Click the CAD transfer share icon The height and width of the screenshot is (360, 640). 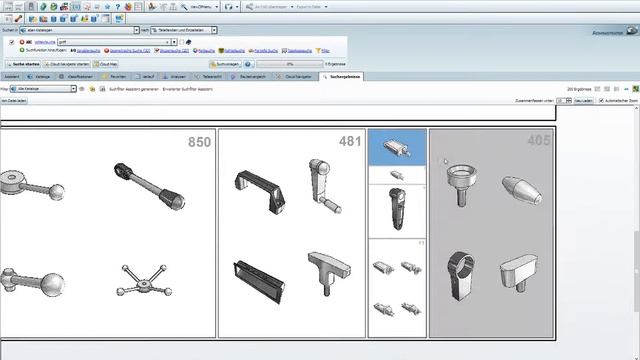pos(249,7)
